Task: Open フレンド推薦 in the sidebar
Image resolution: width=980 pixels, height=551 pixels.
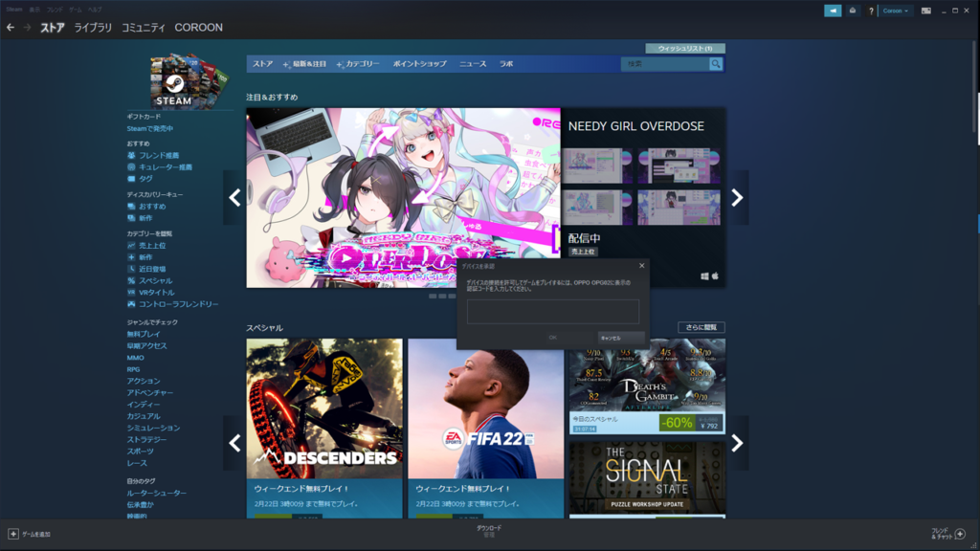Action: (159, 156)
